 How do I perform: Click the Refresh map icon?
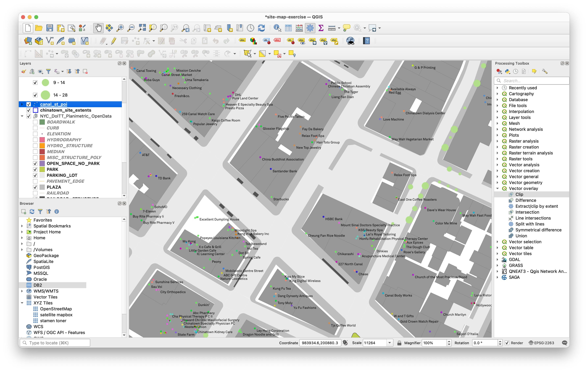click(x=261, y=28)
